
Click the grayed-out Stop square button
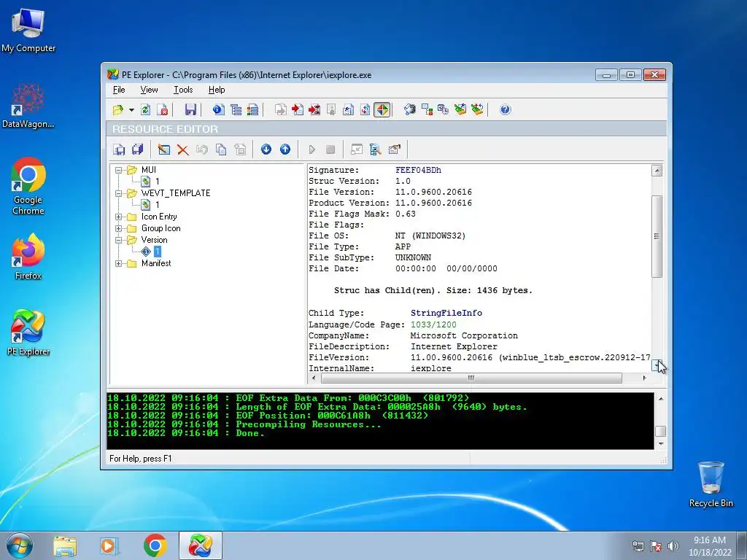[x=330, y=149]
